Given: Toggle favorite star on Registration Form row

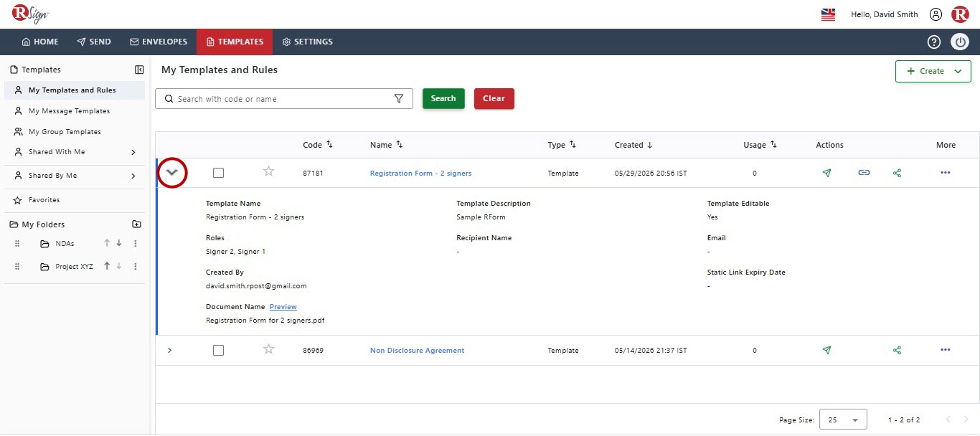Looking at the screenshot, I should click(269, 171).
